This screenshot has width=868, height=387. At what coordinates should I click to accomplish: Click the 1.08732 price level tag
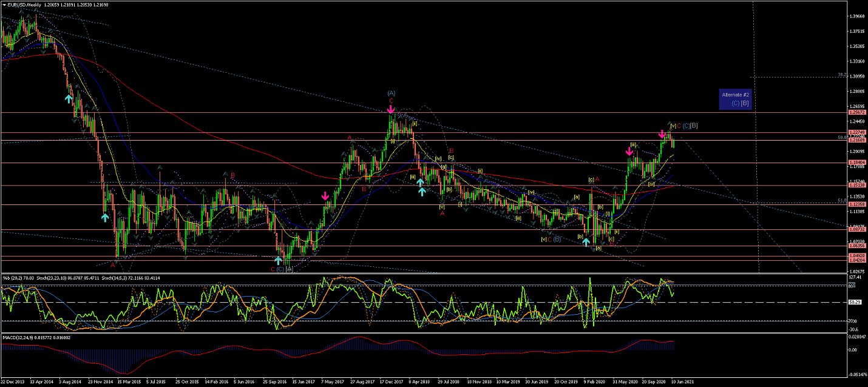[857, 230]
